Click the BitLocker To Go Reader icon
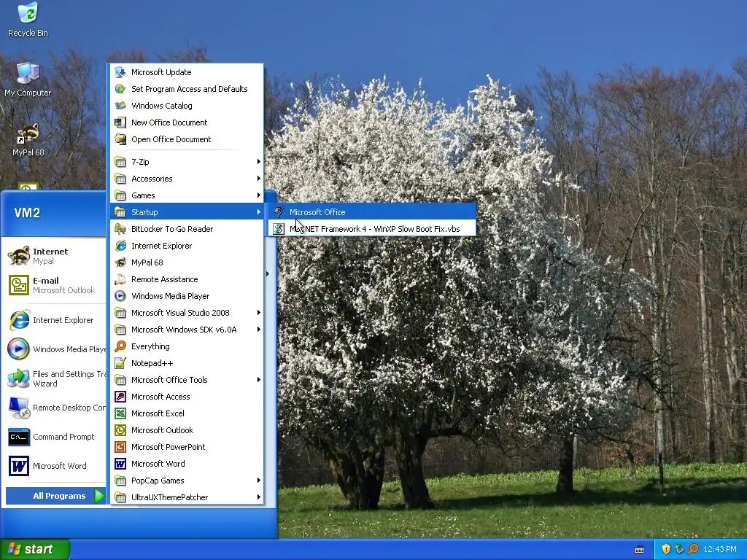The image size is (747, 560). (120, 229)
